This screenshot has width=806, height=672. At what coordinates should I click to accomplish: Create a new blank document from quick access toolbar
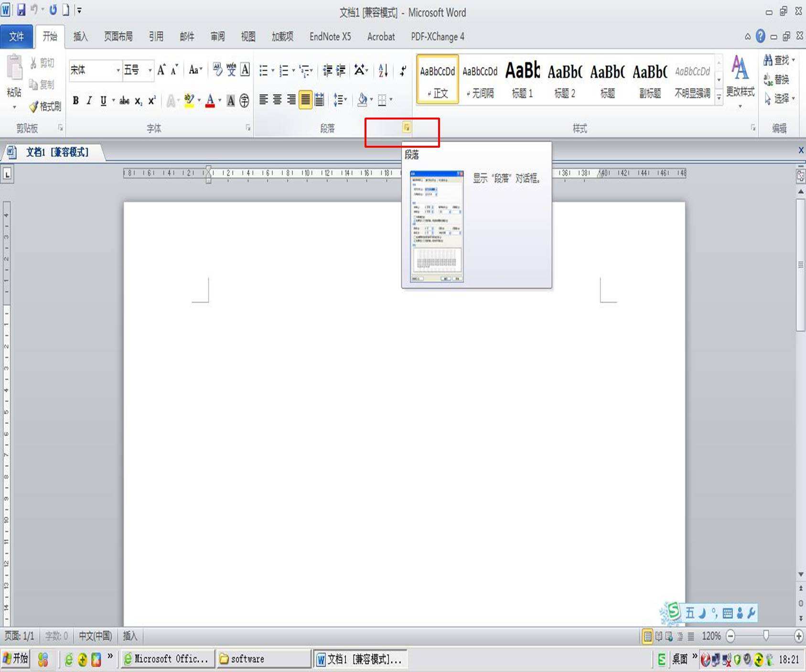[66, 10]
